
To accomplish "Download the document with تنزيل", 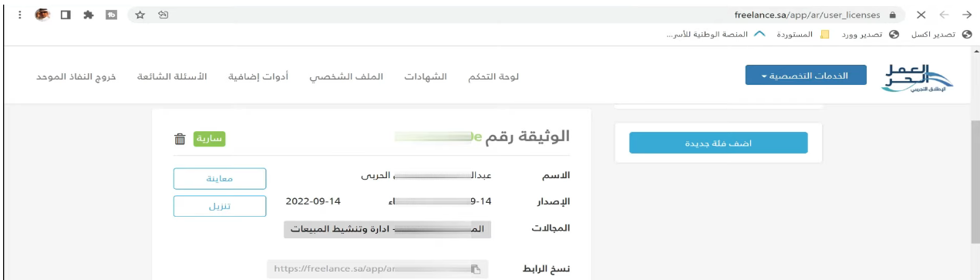I will [x=220, y=206].
